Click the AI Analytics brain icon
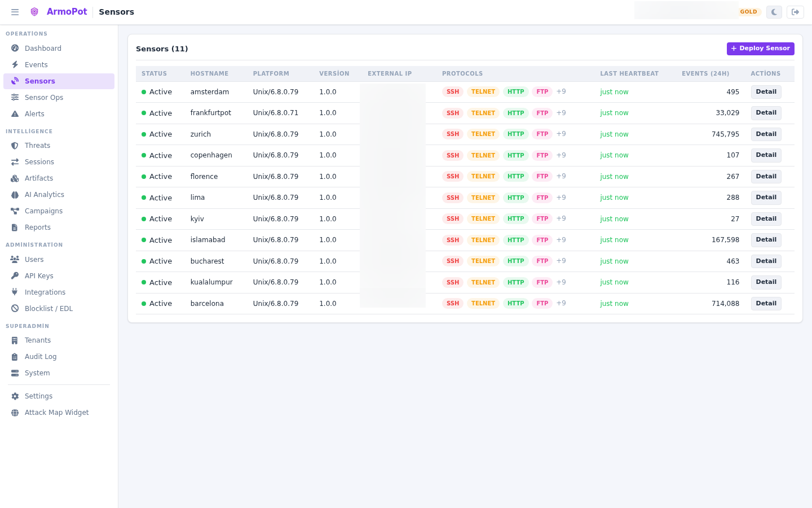The height and width of the screenshot is (508, 812). click(15, 195)
